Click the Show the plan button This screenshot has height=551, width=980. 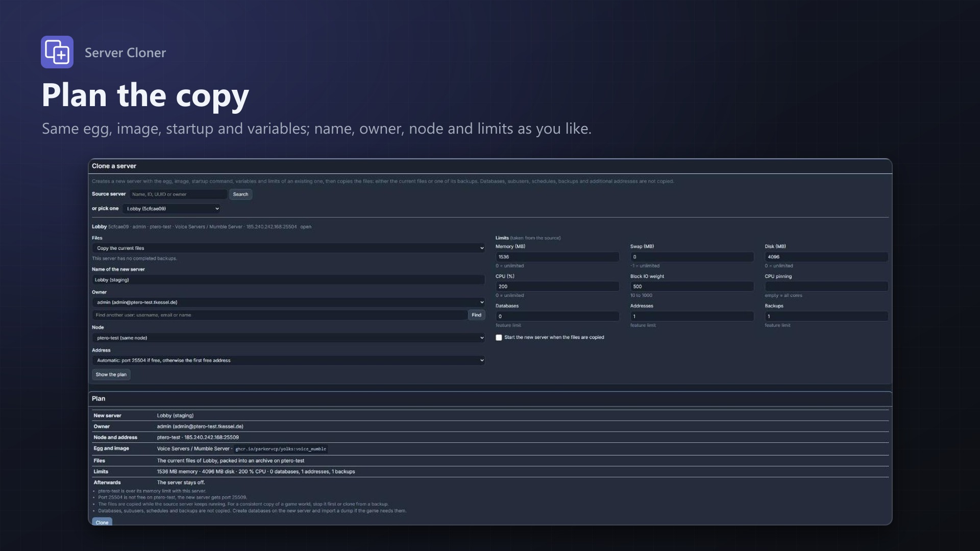click(x=111, y=374)
